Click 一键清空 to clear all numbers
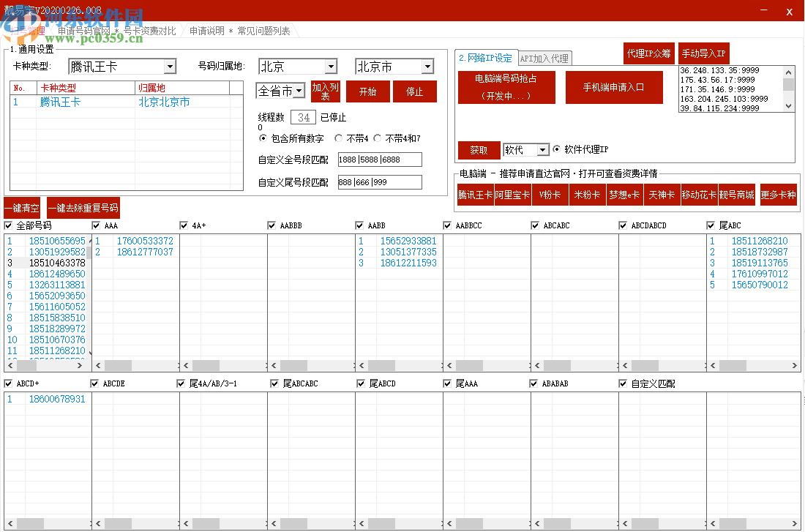This screenshot has height=532, width=805. pos(22,208)
